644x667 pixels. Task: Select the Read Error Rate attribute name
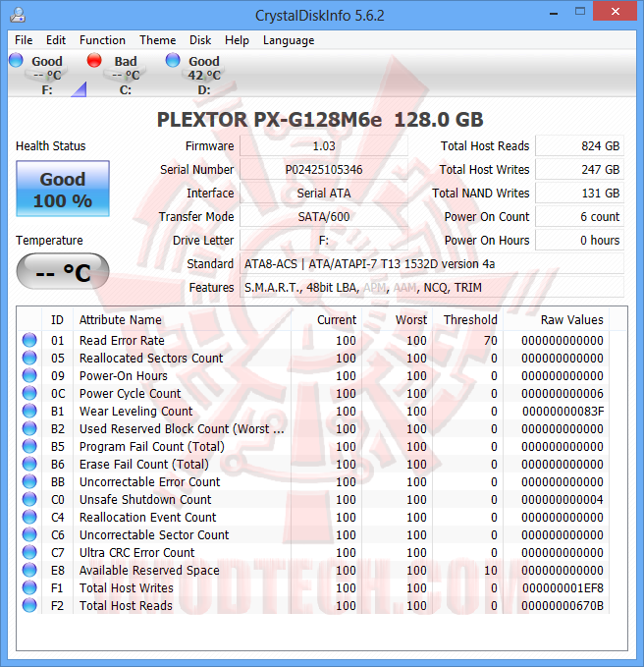coord(122,341)
